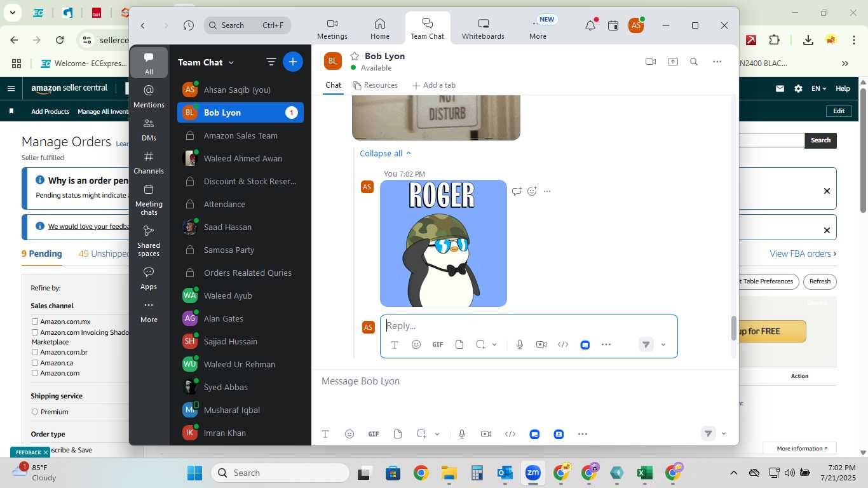
Task: Select Premium shipping service radio button
Action: coord(35,412)
